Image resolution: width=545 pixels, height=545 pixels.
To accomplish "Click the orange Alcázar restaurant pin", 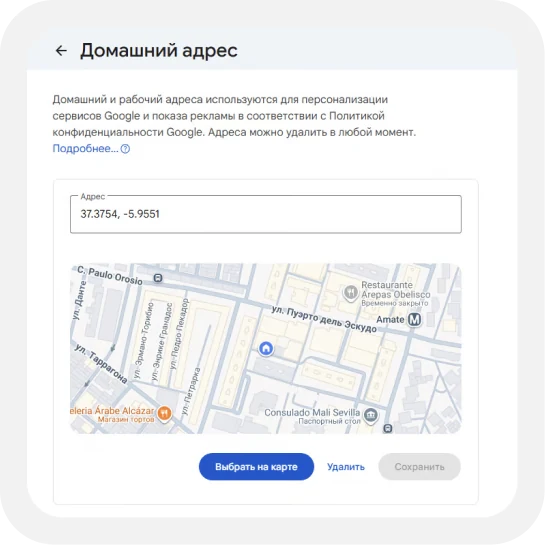I will click(164, 413).
